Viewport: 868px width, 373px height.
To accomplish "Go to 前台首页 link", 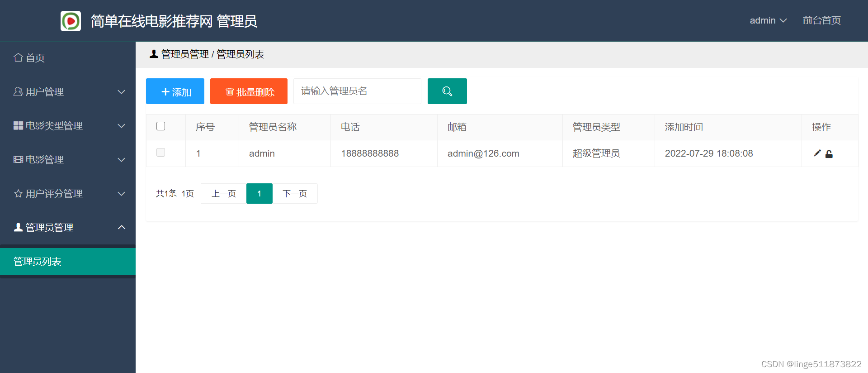I will pos(821,20).
